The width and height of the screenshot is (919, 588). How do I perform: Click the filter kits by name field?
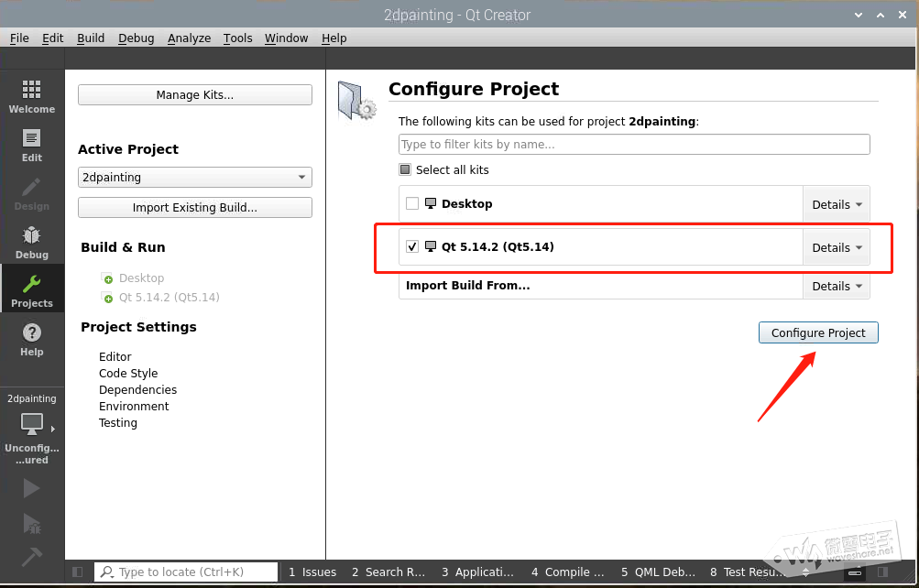(x=634, y=145)
